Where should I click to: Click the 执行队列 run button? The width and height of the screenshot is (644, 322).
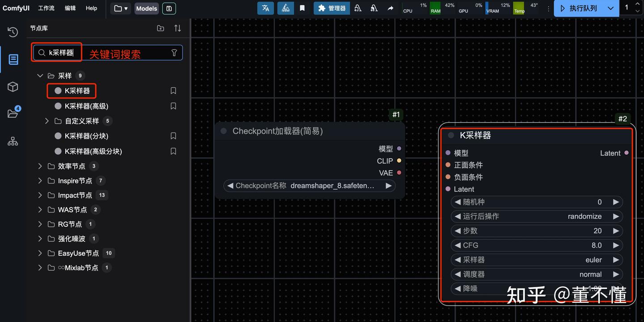(579, 8)
